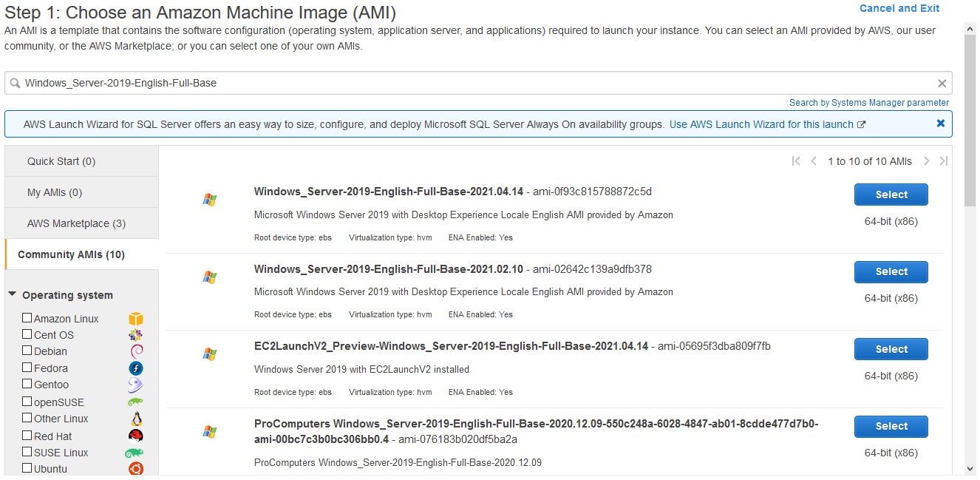This screenshot has width=980, height=480.
Task: Click Search by Systems Manager parameter
Action: 869,103
